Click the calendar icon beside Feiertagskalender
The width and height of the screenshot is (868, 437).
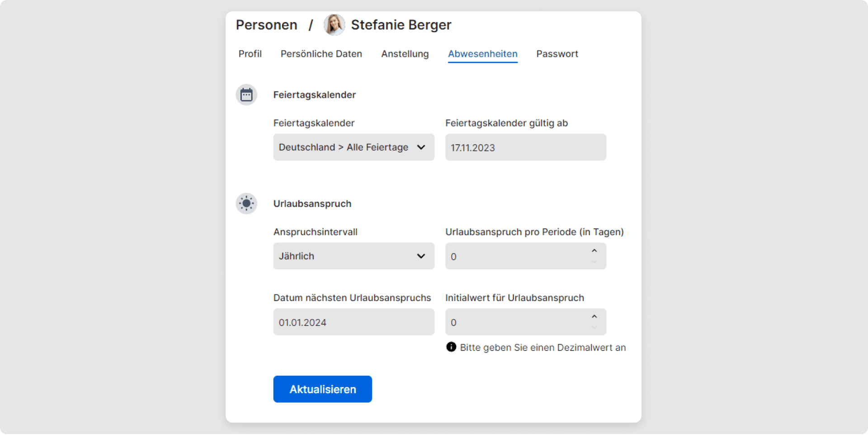[246, 95]
